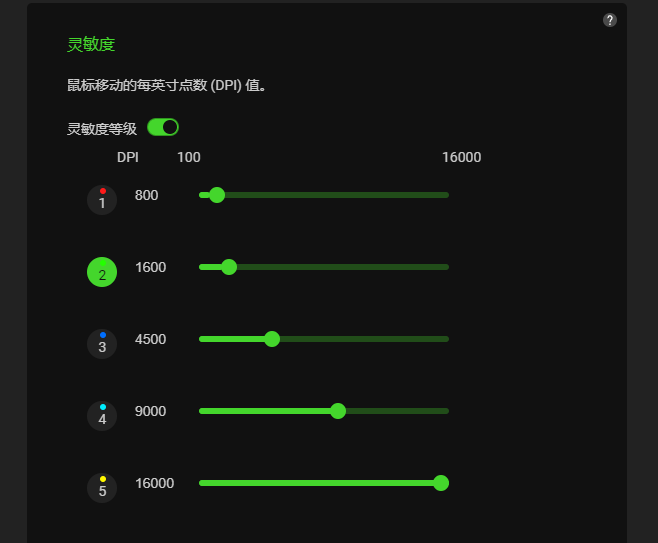Click dark unfilled track of 800 DPI slider
The width and height of the screenshot is (658, 543).
340,195
